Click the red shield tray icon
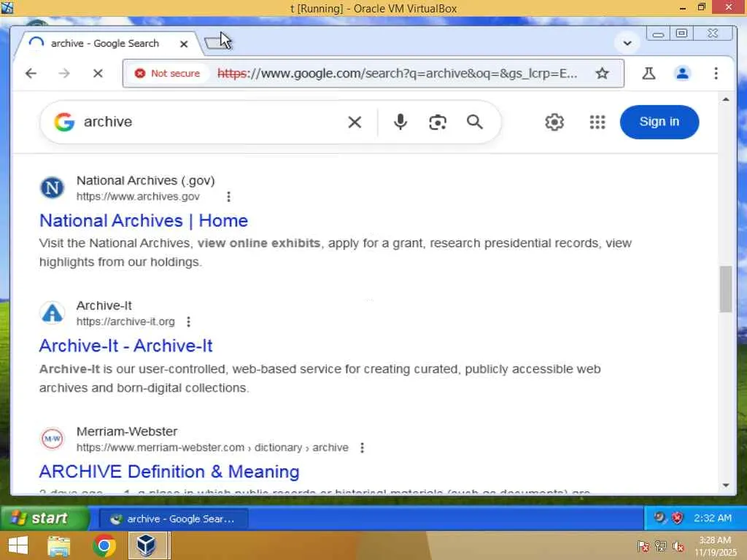The image size is (747, 560). [x=677, y=518]
